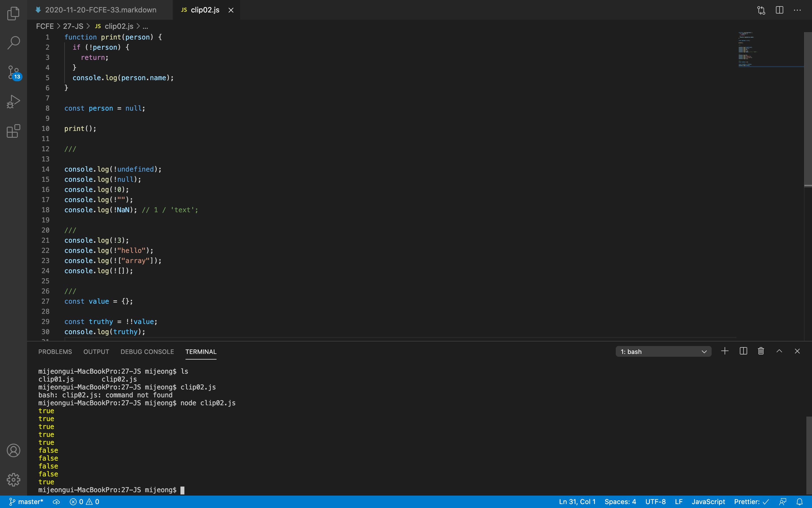
Task: Open Source Control view with 13 changes
Action: pos(14,72)
